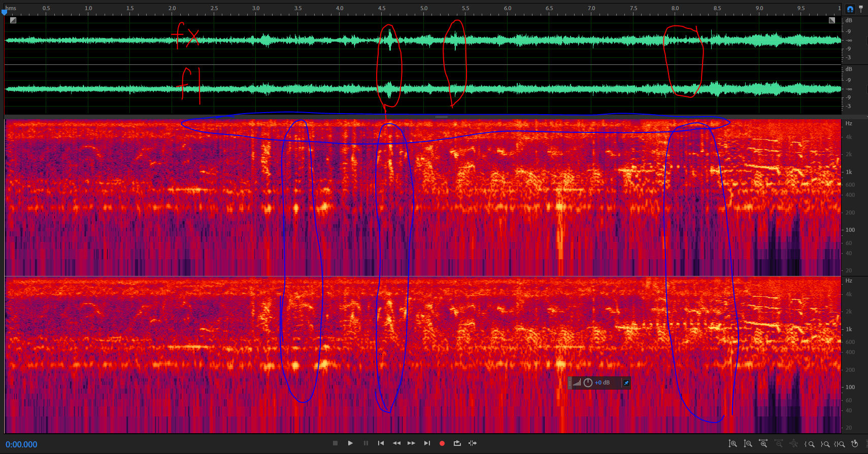The height and width of the screenshot is (454, 868).
Task: Click Zoom Out Amplitude icon
Action: point(748,444)
